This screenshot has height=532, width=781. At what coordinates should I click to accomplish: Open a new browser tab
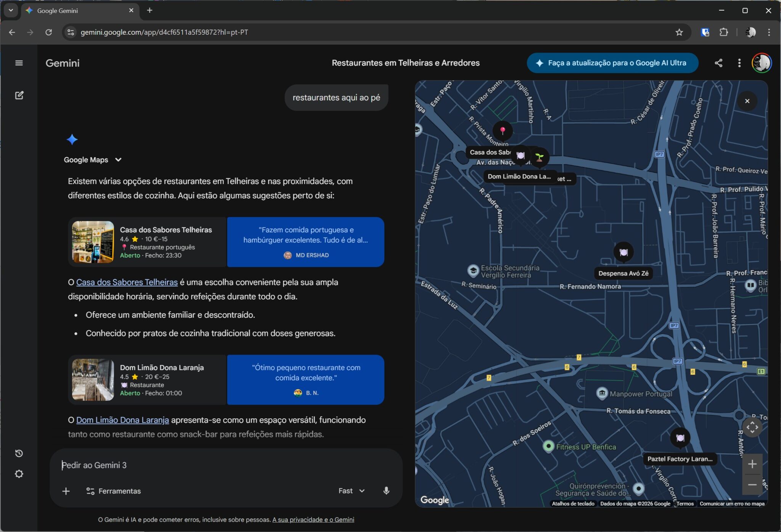click(149, 10)
